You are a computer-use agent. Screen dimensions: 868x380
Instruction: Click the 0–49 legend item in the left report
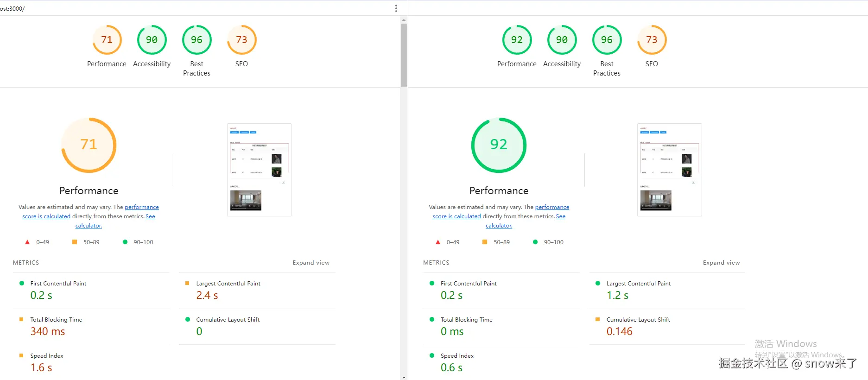37,242
